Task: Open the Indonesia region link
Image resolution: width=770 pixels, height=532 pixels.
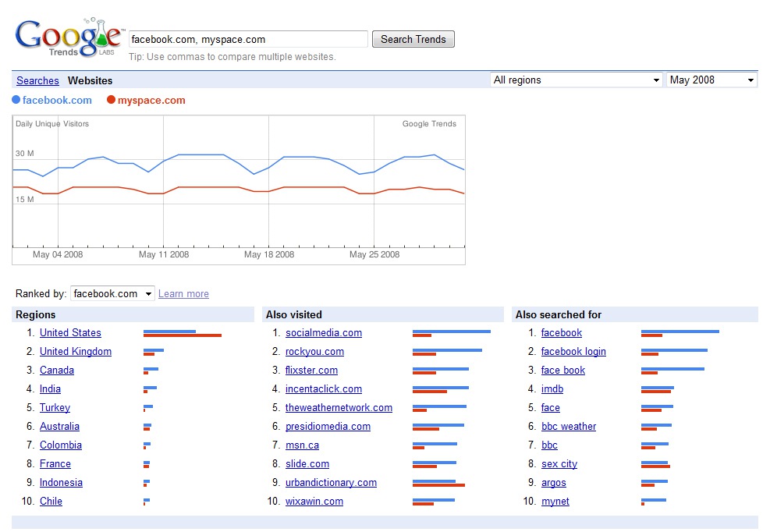Action: (x=61, y=482)
